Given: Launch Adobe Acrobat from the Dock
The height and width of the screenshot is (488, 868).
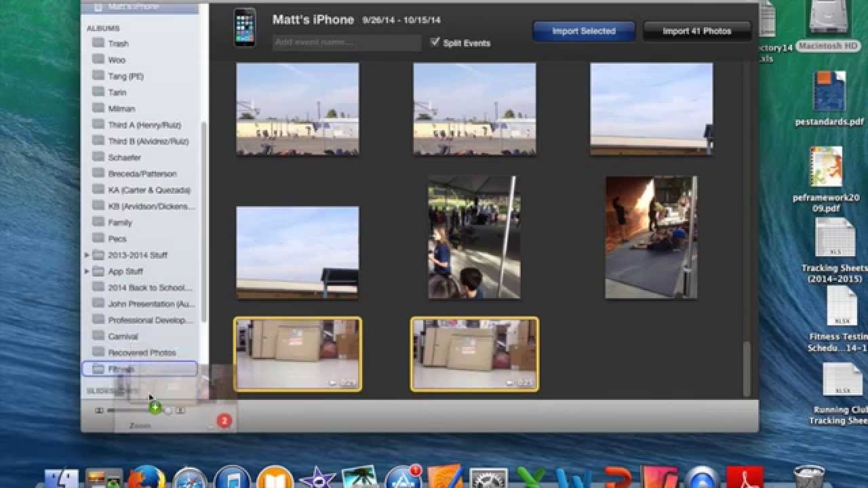Looking at the screenshot, I should tap(745, 478).
